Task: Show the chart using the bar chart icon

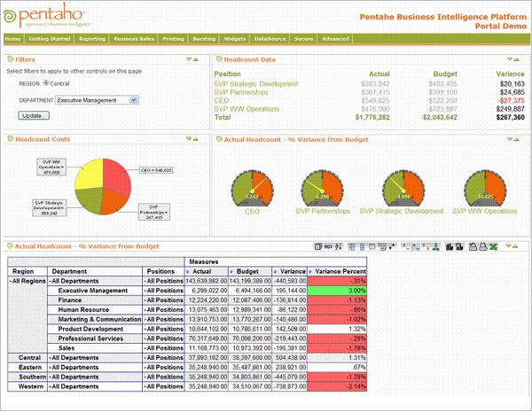Action: [x=450, y=247]
